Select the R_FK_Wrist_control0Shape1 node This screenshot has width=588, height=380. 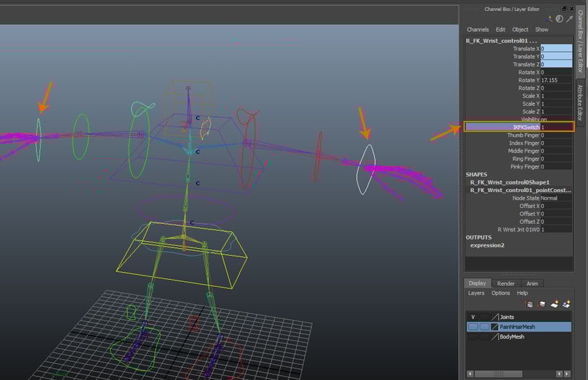(x=510, y=182)
